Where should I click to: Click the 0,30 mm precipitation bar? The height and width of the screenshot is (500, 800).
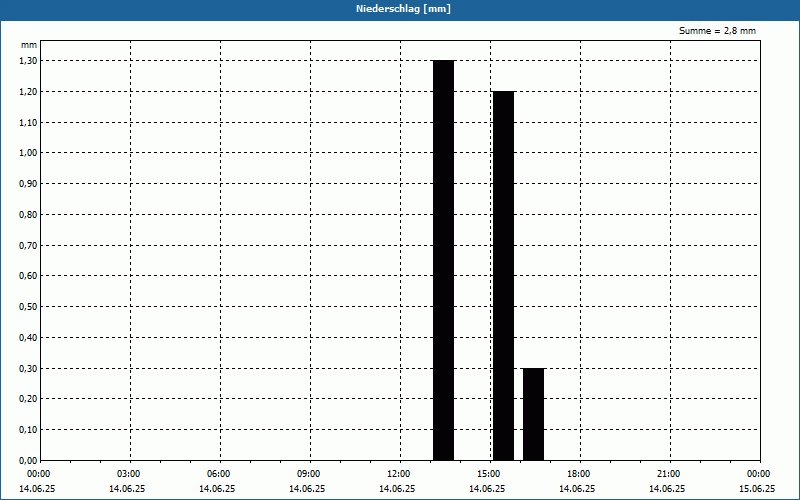point(533,414)
